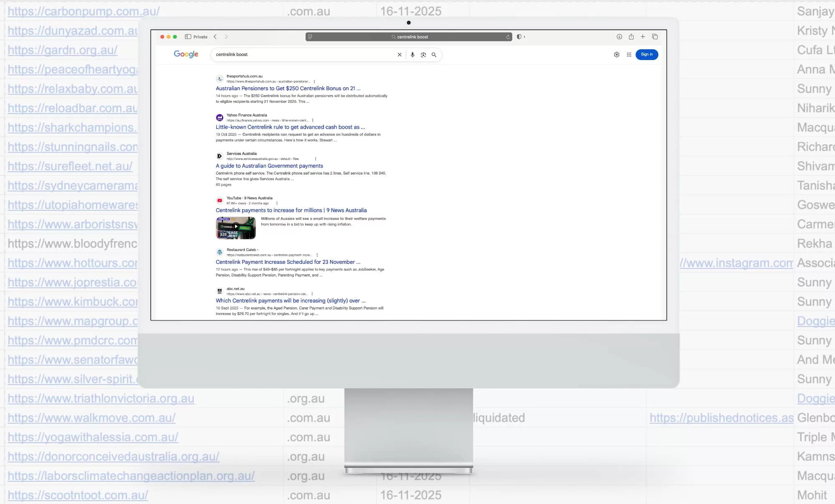Open the more options dots for the Yahoo Finance result

coord(313,120)
